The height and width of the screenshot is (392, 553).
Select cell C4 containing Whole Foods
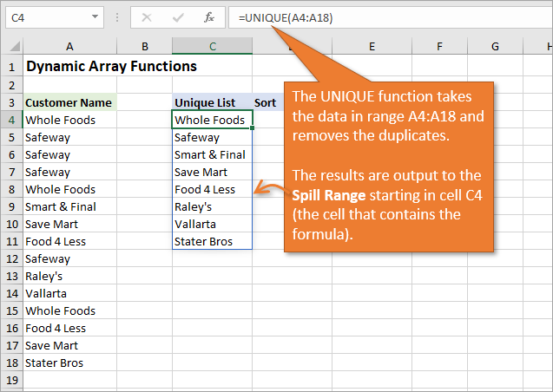click(212, 120)
